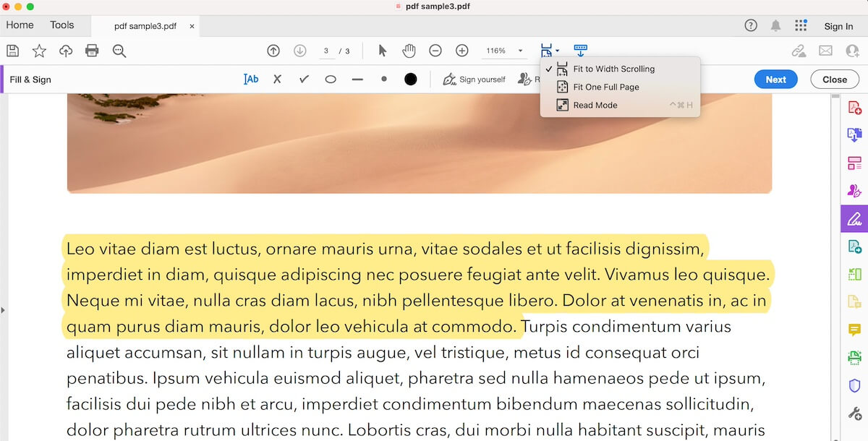This screenshot has height=441, width=868.
Task: Pick the black color swatch for annotations
Action: [410, 79]
